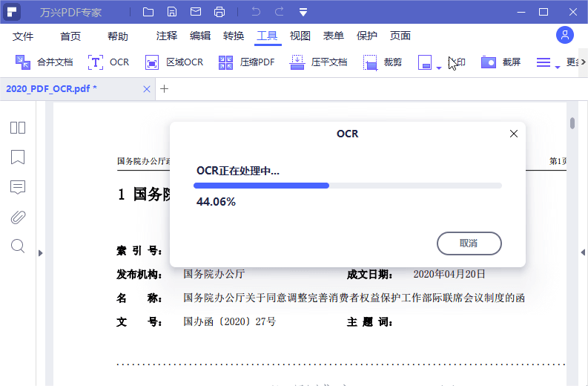Open the attachments paperclip panel
This screenshot has height=386, width=588.
pyautogui.click(x=18, y=217)
